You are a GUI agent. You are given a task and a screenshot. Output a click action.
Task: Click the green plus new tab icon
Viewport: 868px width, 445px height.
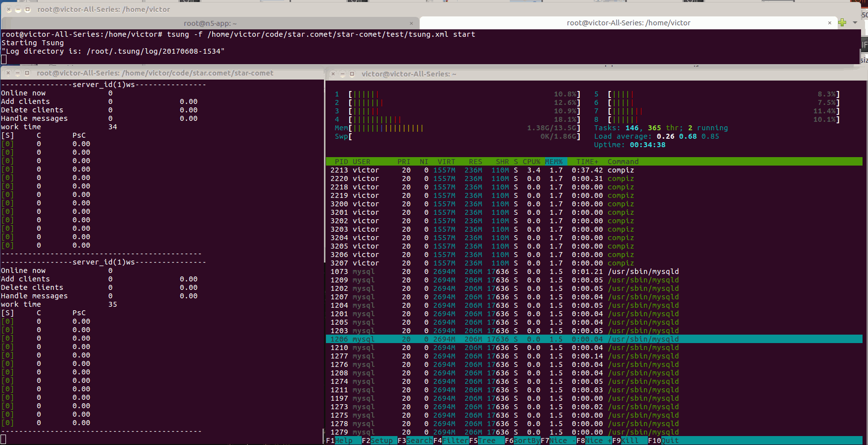pos(842,22)
